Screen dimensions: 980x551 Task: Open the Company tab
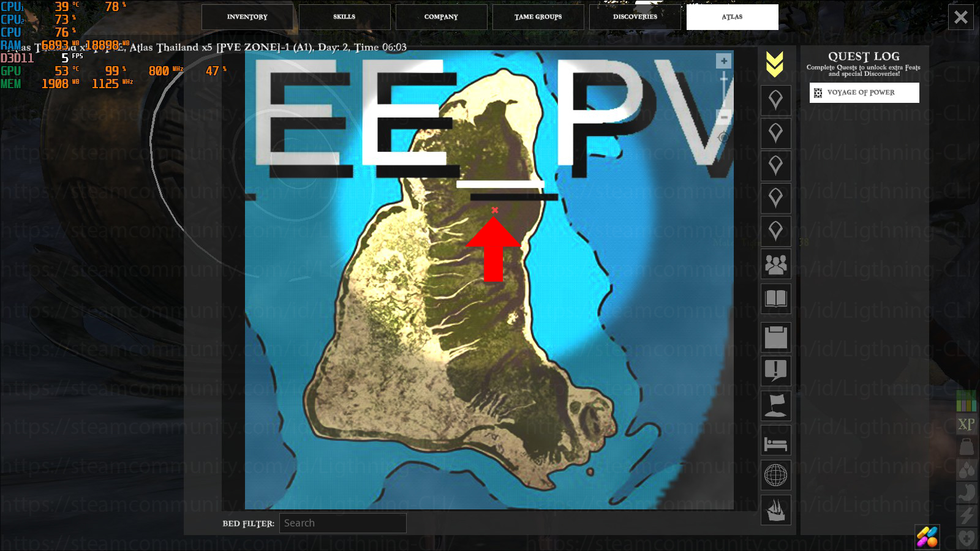441,17
